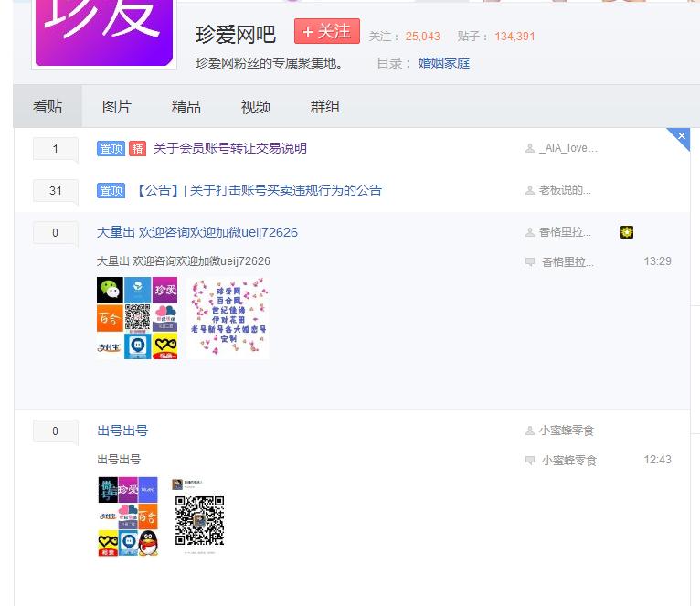Click the 置顶 badge on the 公告 post
Viewport: 700px width, 606px height.
coord(111,190)
